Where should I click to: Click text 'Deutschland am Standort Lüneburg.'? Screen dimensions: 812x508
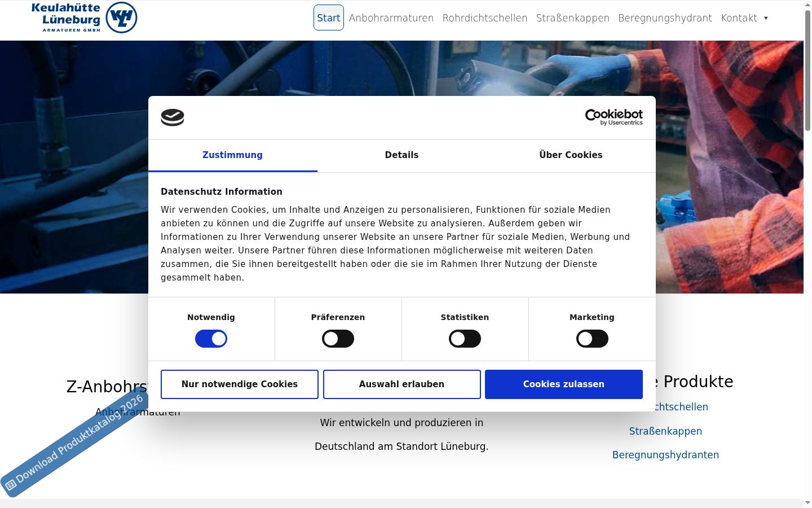pyautogui.click(x=401, y=446)
